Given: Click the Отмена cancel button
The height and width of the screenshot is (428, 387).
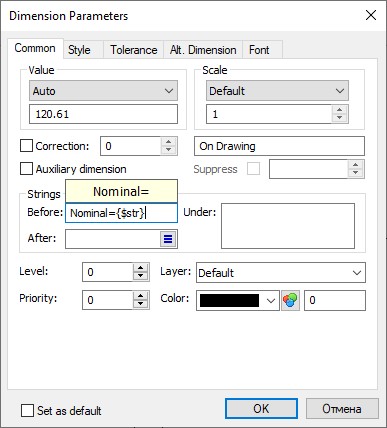Looking at the screenshot, I should pos(342,409).
